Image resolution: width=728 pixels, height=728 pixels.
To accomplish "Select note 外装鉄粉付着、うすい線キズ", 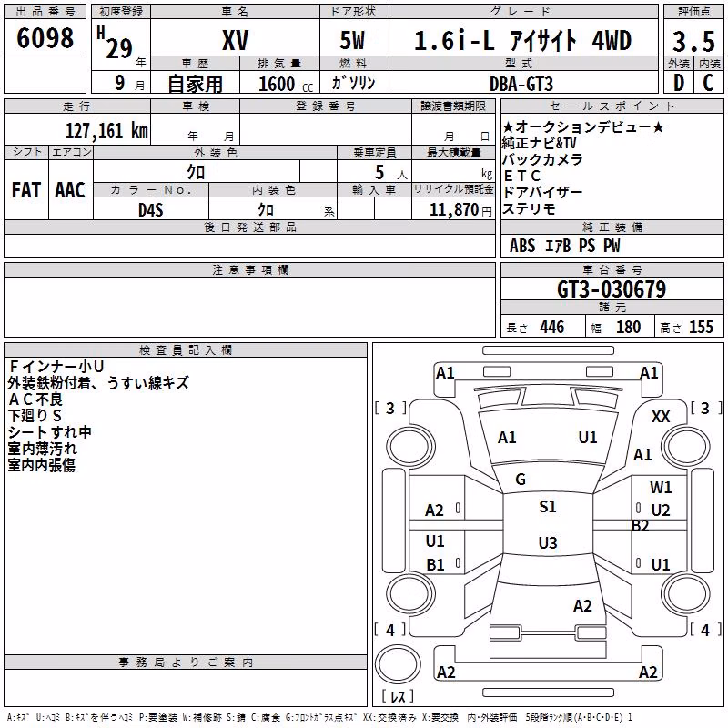I will tap(98, 383).
